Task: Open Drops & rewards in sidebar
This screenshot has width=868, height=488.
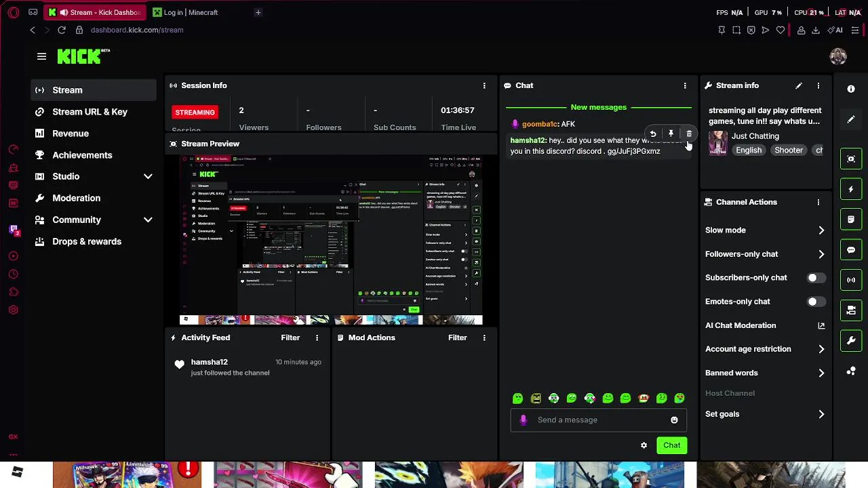Action: 94,241
